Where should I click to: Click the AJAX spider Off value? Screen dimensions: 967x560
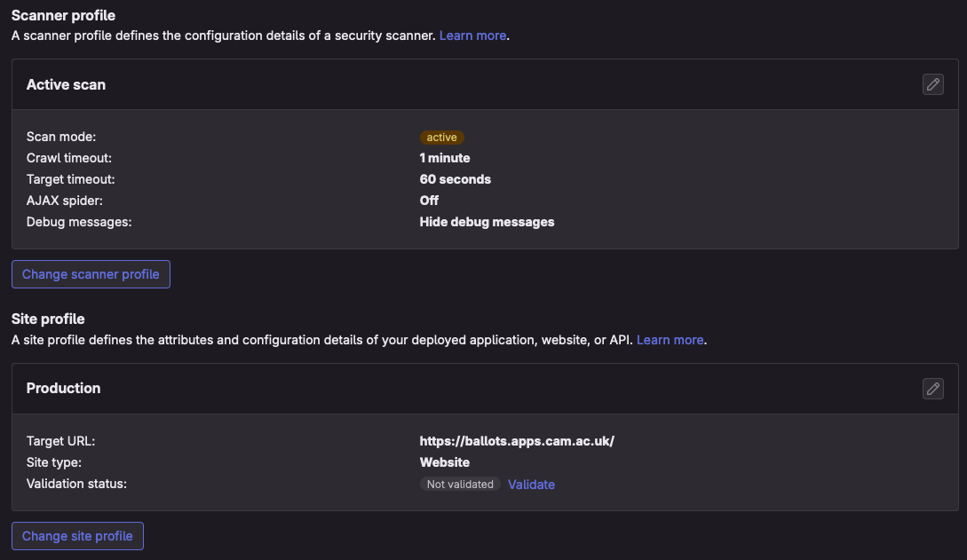pyautogui.click(x=429, y=201)
